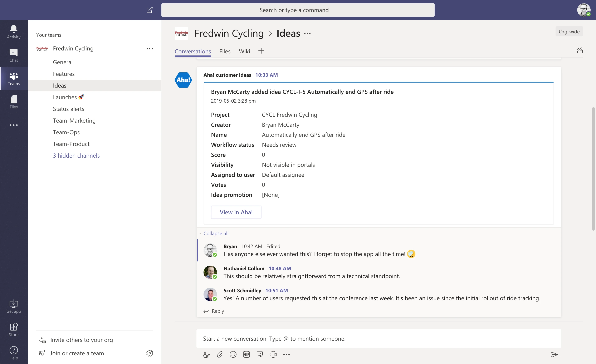
Task: Click the compose new message icon
Action: 150,10
